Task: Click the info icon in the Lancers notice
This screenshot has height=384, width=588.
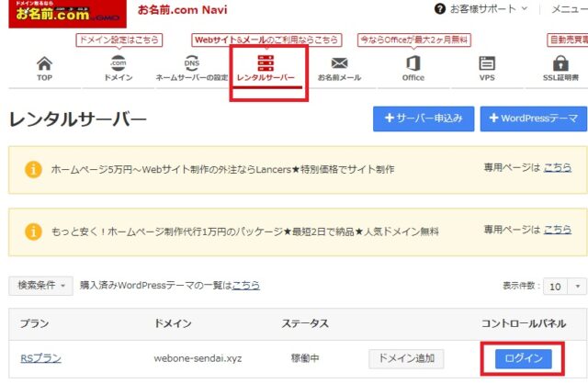Action: pos(33,170)
